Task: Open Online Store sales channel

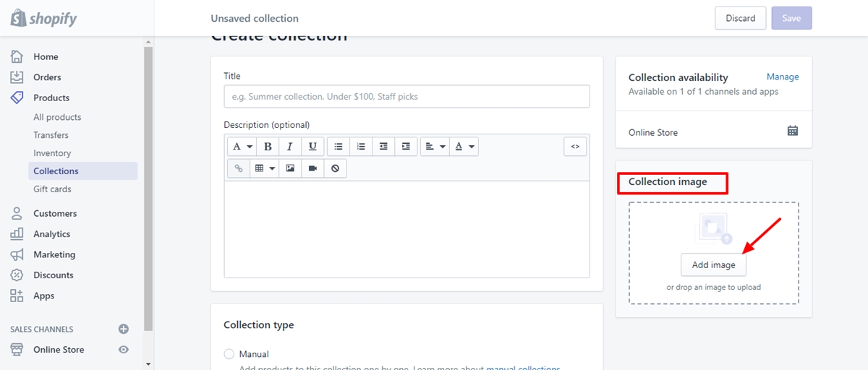Action: point(59,350)
